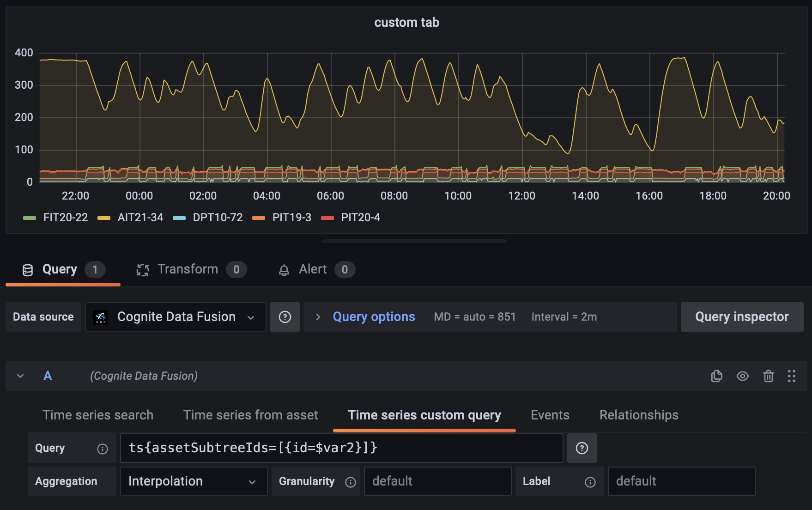
Task: Expand Query options
Action: click(x=373, y=316)
